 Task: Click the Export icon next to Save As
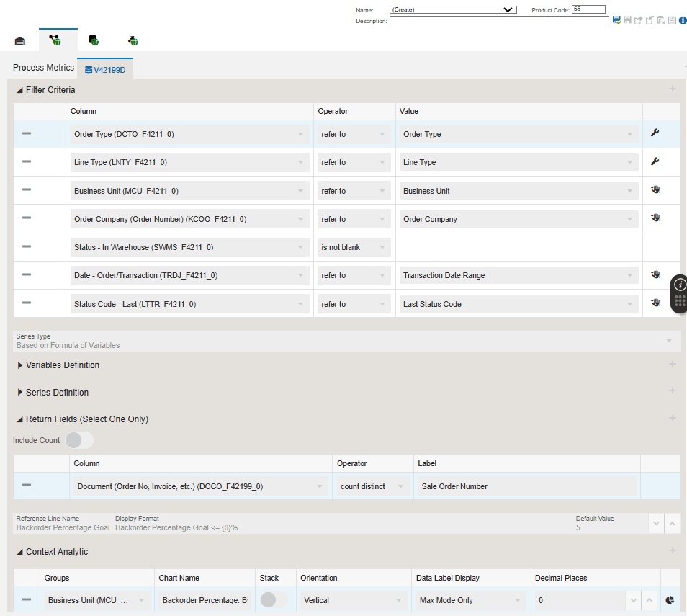click(x=637, y=19)
